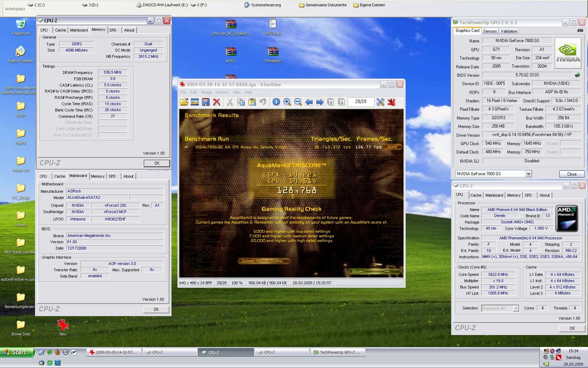Open IrfanView Options menu

coord(222,92)
